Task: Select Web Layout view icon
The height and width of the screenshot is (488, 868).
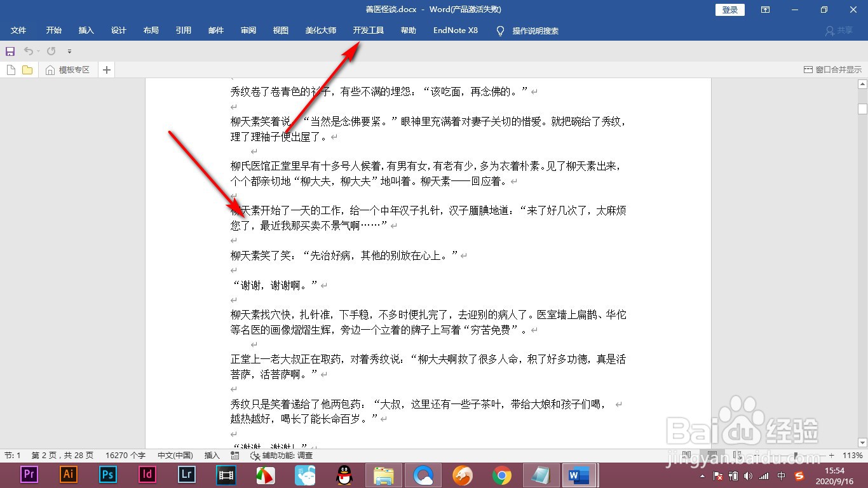Action: [x=736, y=455]
